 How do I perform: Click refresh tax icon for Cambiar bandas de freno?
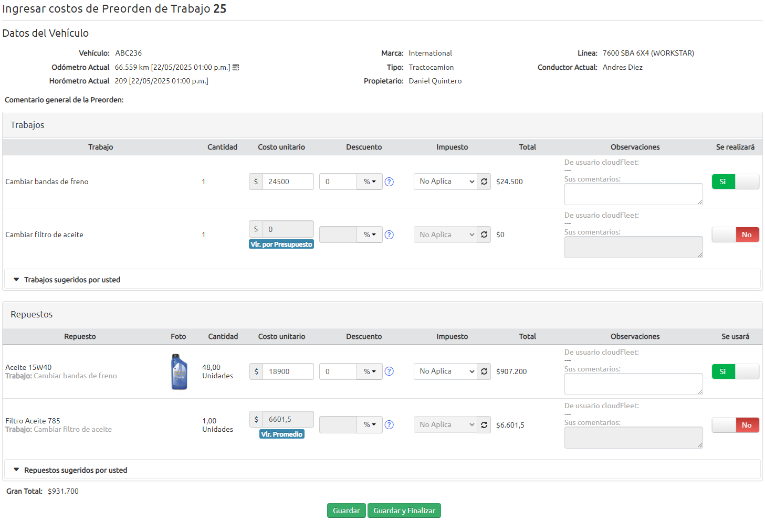pos(484,182)
